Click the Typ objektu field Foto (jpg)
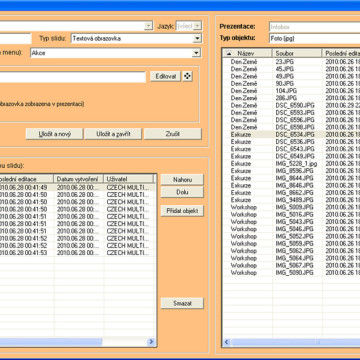Screen dimensions: 360x360 coord(314,38)
